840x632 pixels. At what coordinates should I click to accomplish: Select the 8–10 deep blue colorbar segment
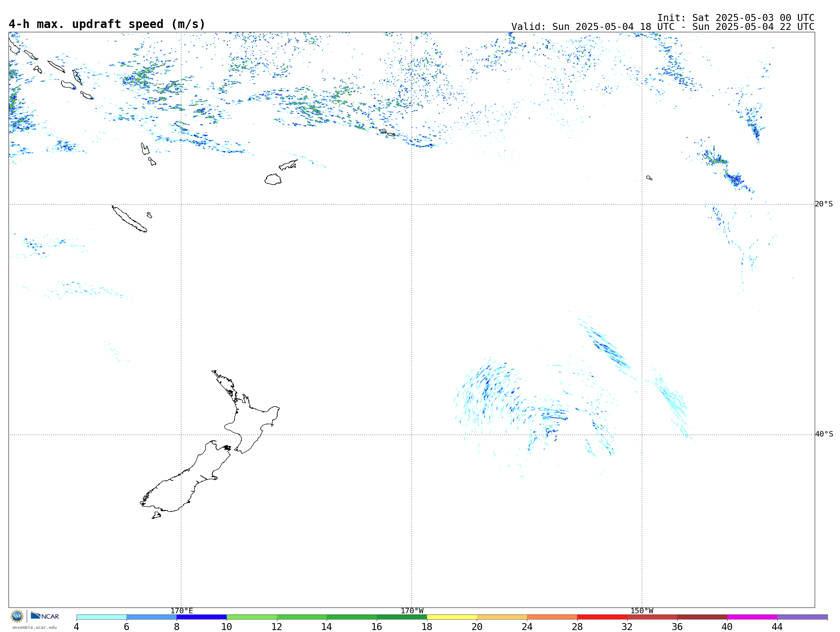click(201, 617)
